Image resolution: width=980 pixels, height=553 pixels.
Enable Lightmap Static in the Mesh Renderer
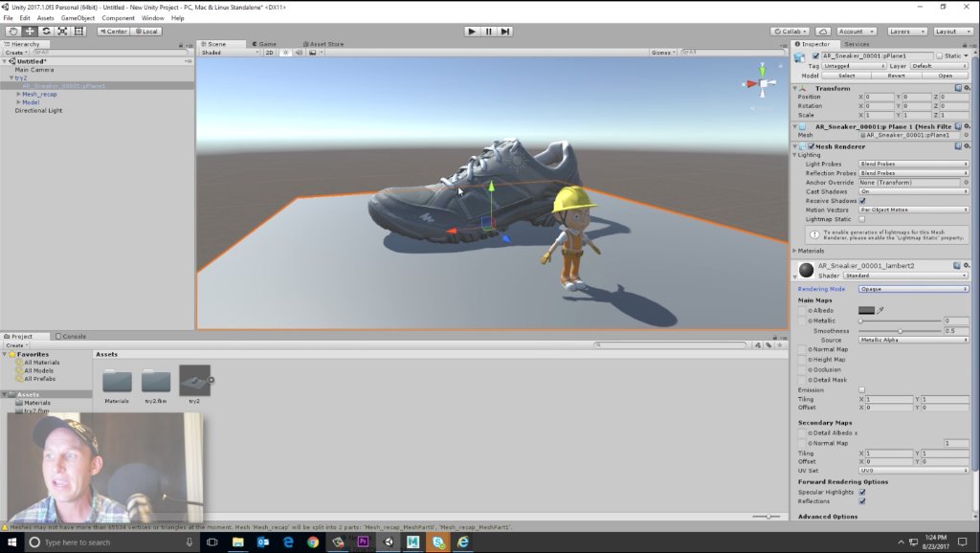click(x=862, y=219)
